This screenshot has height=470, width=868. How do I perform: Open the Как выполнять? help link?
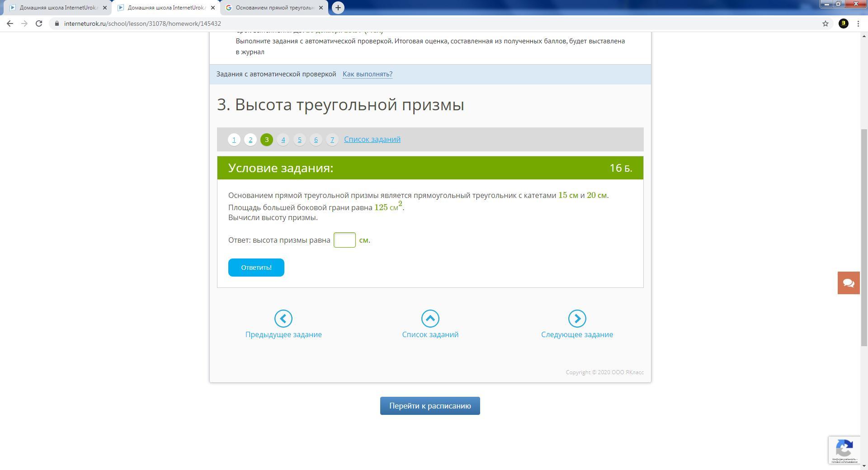click(x=367, y=74)
